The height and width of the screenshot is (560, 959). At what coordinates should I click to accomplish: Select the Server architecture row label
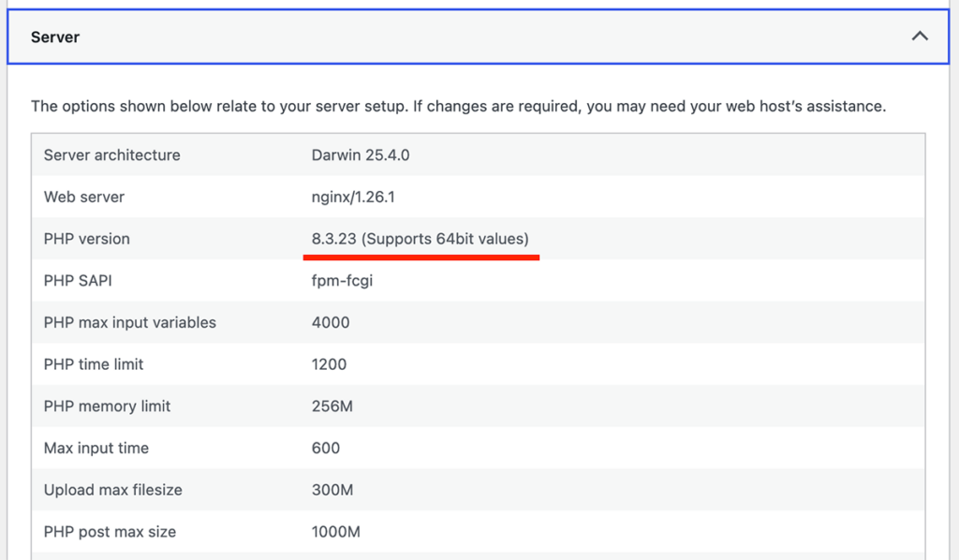pos(112,155)
